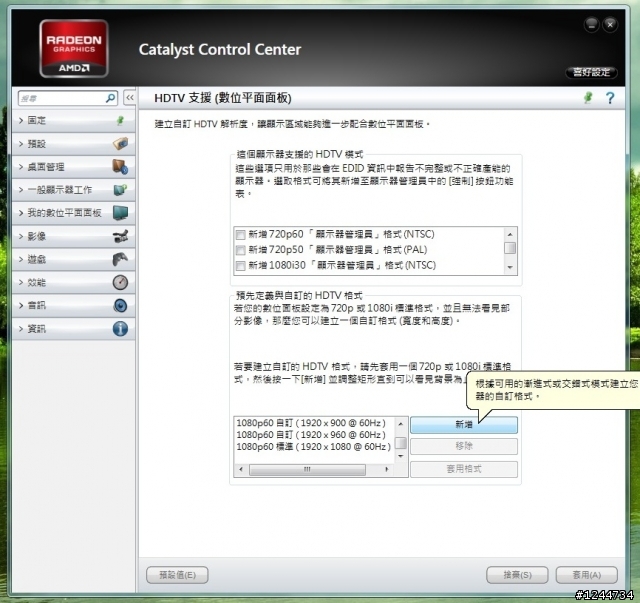Image resolution: width=640 pixels, height=603 pixels.
Task: Click the 效能 performance gauge icon
Action: (120, 282)
